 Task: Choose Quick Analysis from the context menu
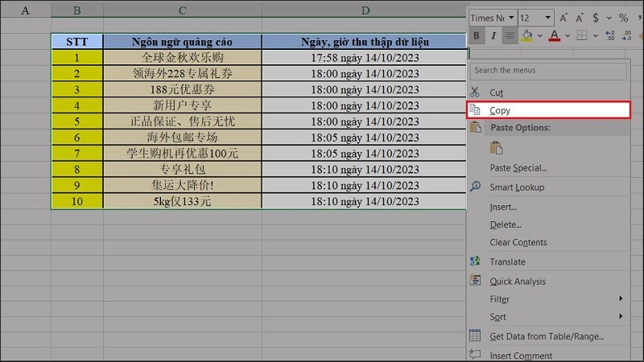[548, 281]
